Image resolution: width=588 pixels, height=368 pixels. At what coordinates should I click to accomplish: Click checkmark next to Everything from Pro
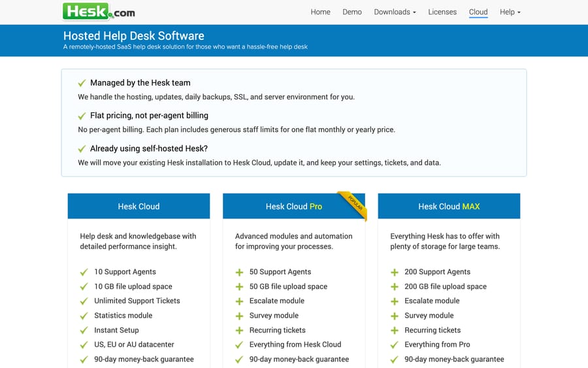point(395,344)
